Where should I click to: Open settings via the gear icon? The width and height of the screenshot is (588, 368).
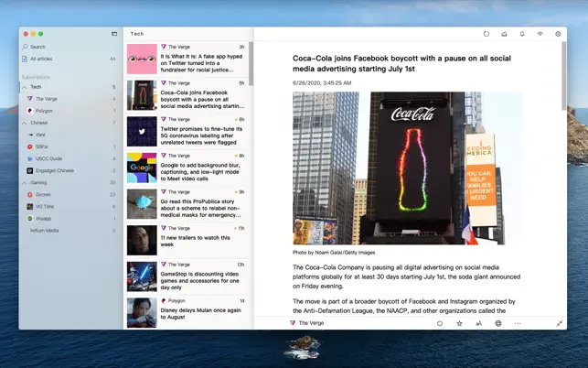(558, 34)
